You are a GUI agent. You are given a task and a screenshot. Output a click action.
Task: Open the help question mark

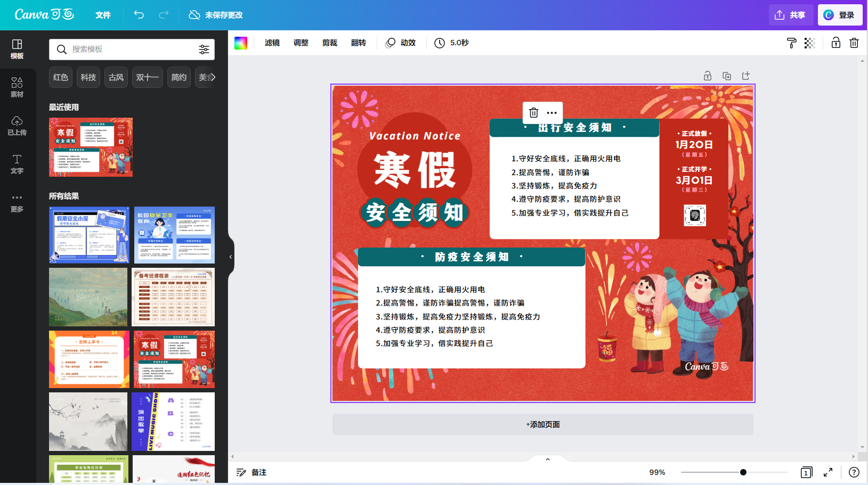tap(854, 472)
